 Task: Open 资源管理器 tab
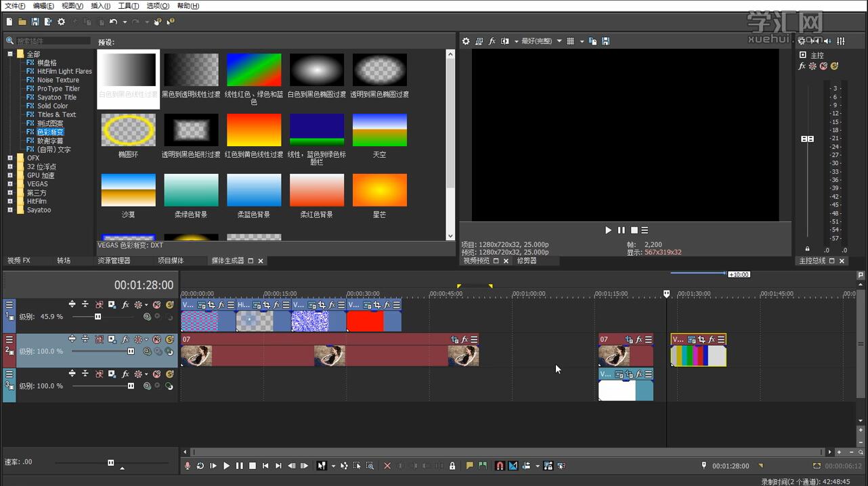[x=114, y=261]
